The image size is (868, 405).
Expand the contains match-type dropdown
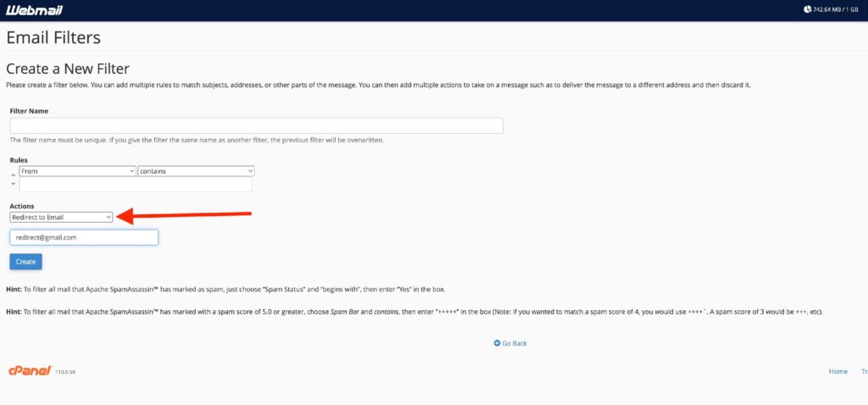click(196, 171)
